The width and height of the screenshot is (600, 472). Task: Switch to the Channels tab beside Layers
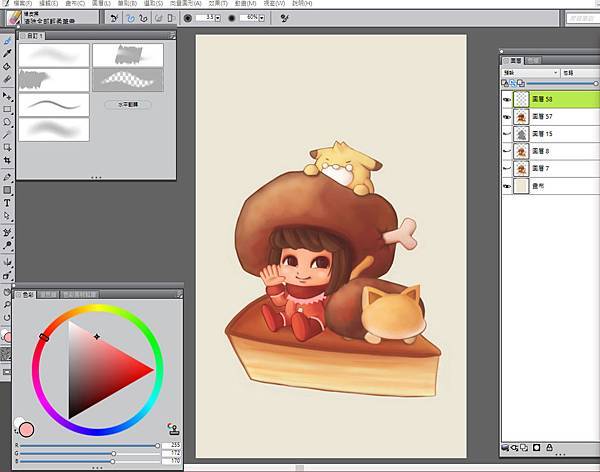coord(533,60)
